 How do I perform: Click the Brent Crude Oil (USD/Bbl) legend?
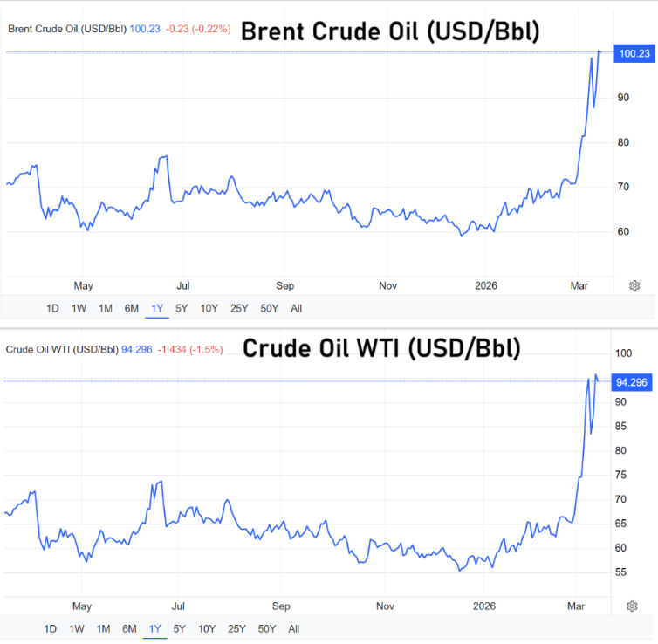(67, 29)
